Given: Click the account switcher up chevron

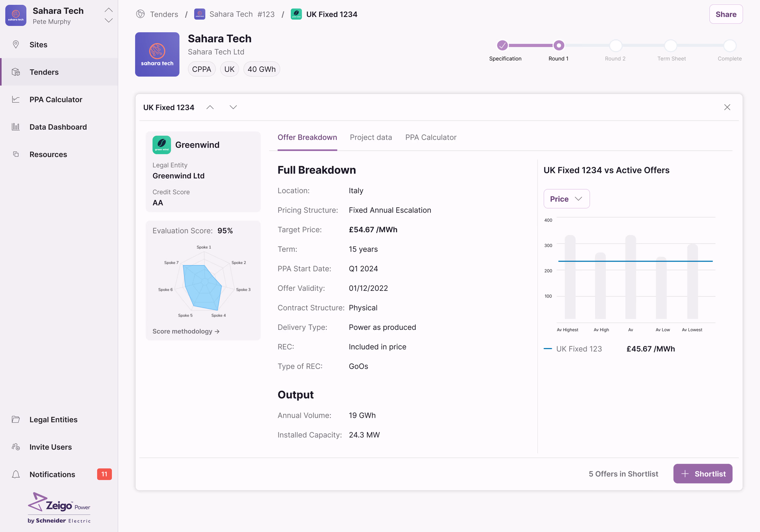Looking at the screenshot, I should [x=108, y=10].
